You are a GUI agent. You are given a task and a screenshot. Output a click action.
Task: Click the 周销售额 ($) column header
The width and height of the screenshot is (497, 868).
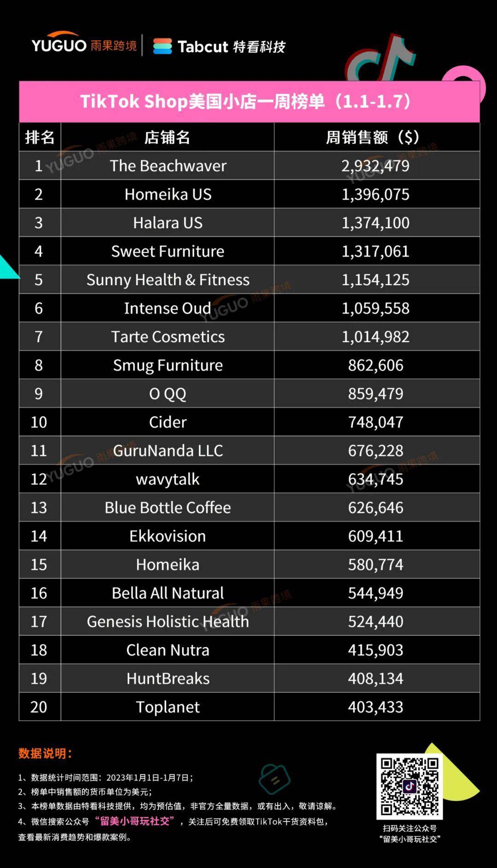(376, 137)
